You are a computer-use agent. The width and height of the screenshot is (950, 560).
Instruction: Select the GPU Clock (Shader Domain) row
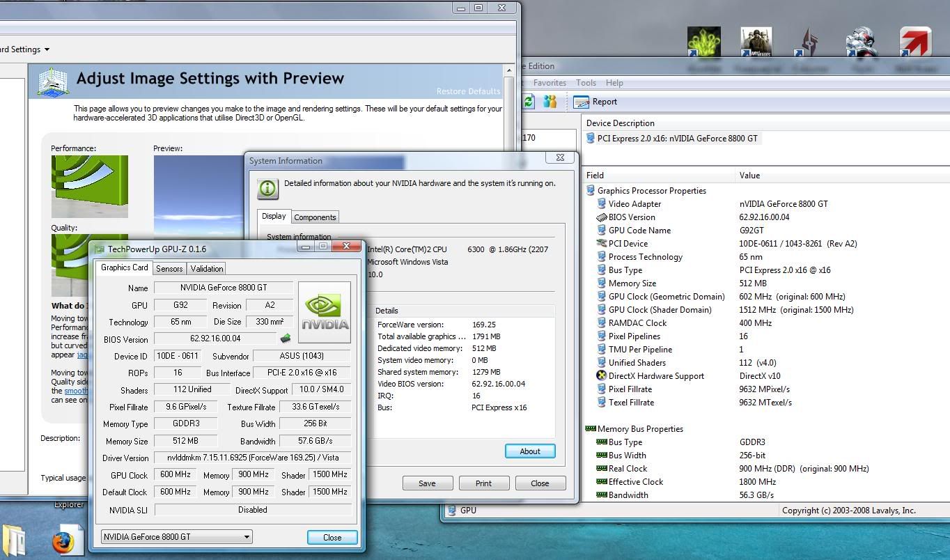tap(766, 310)
